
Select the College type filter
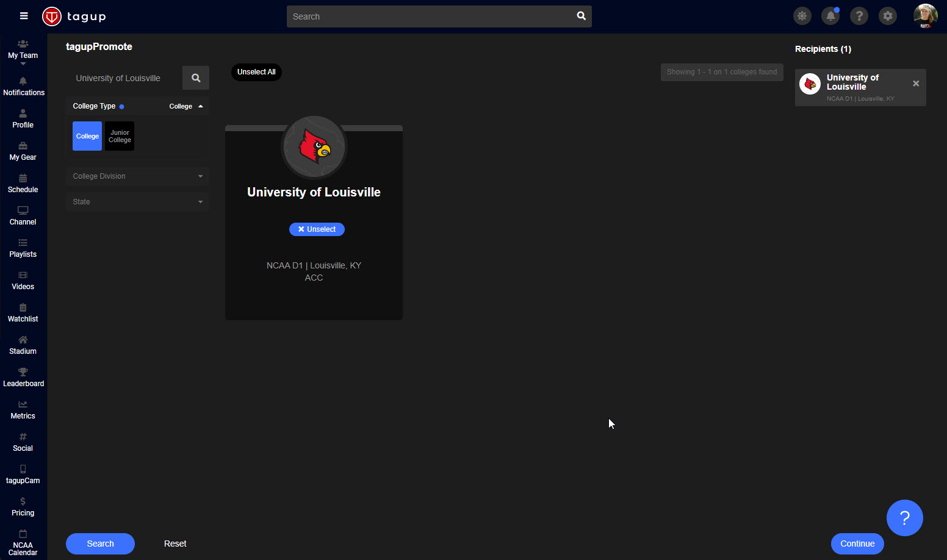[x=87, y=136]
